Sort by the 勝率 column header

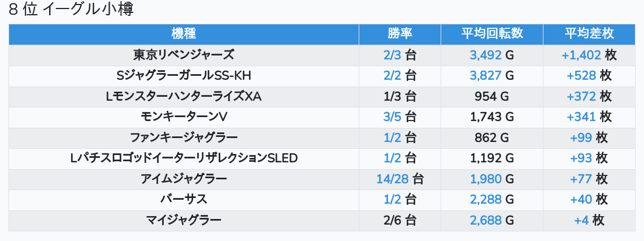tap(400, 34)
